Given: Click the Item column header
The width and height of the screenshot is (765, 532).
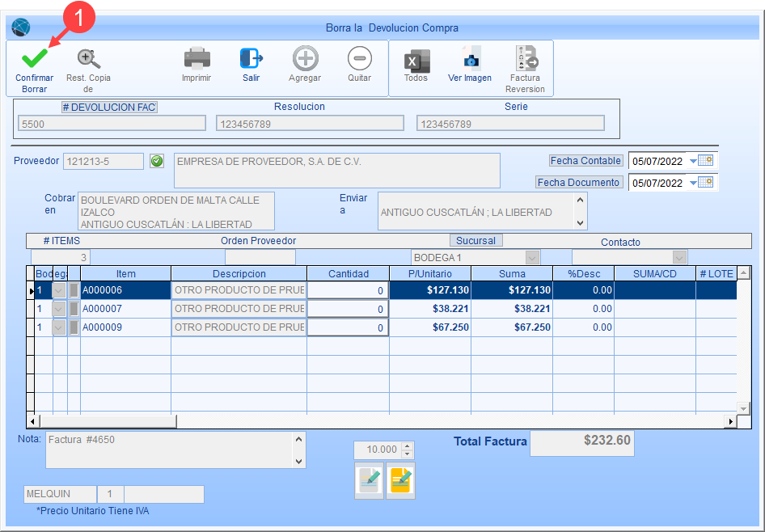Looking at the screenshot, I should 126,273.
